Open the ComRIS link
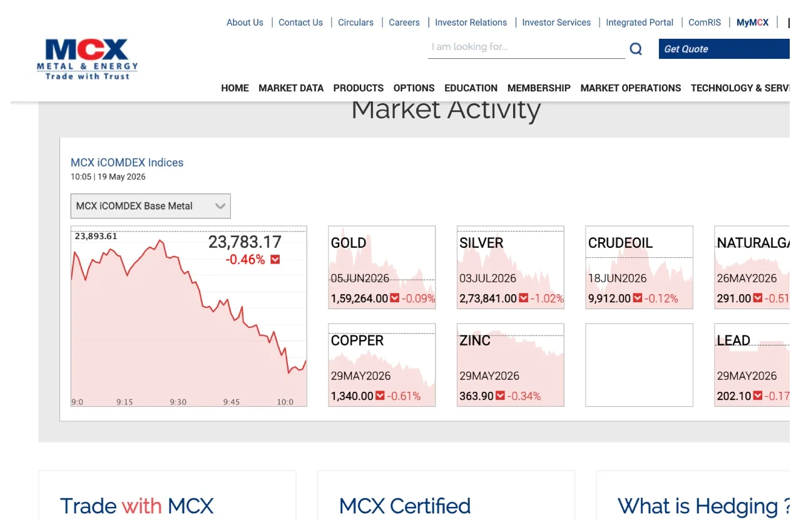The height and width of the screenshot is (532, 801). pyautogui.click(x=705, y=23)
